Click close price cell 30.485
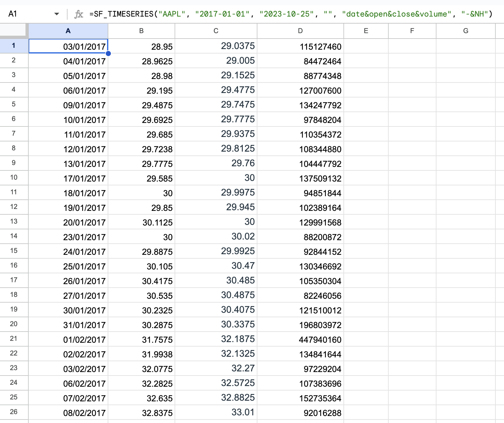Image resolution: width=504 pixels, height=423 pixels. click(x=216, y=281)
